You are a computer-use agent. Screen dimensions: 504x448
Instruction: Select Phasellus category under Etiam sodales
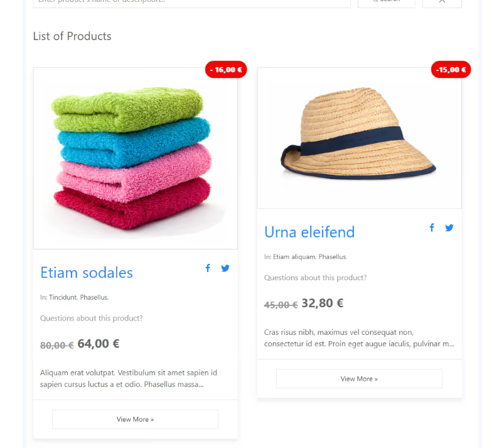[x=94, y=297]
